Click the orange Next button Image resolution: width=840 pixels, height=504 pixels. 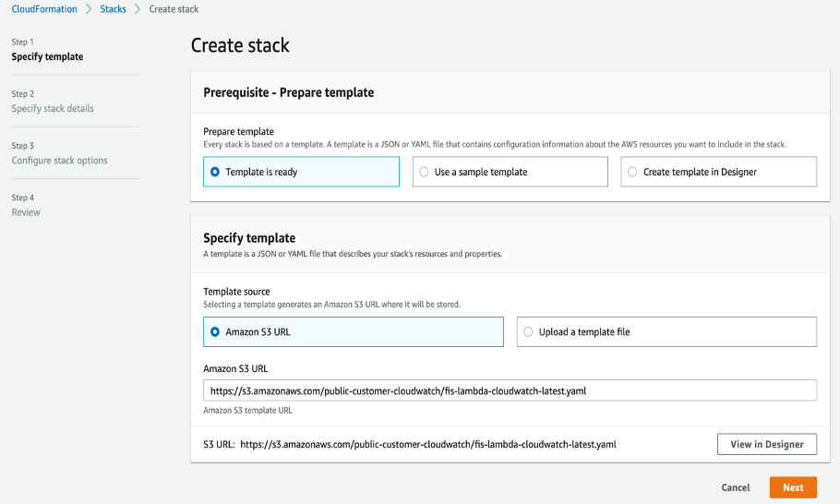pyautogui.click(x=793, y=487)
